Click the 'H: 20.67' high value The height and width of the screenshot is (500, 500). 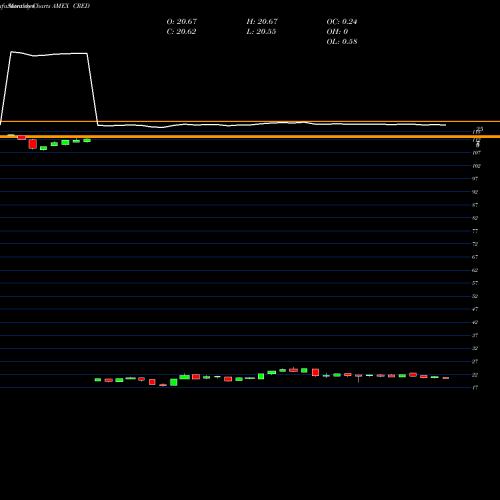tap(262, 22)
